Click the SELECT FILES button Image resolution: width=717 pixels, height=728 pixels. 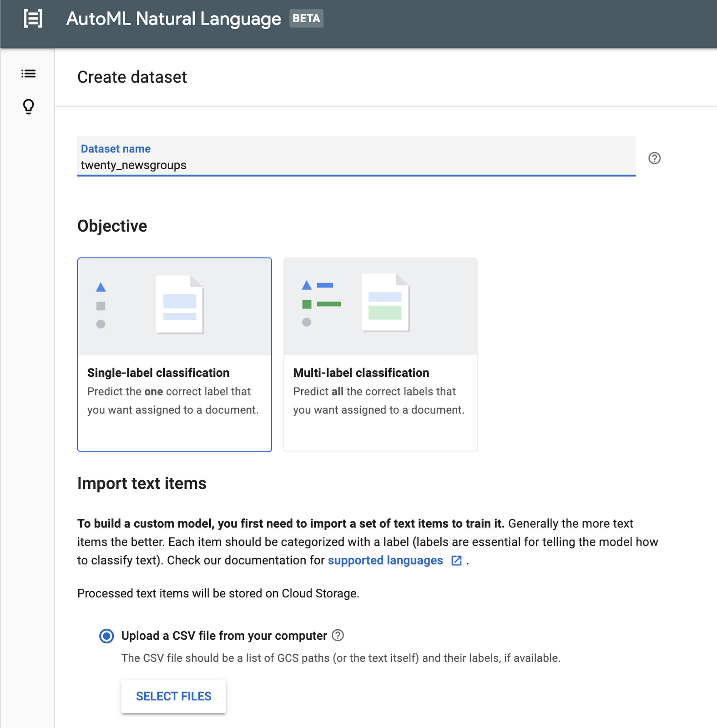174,696
